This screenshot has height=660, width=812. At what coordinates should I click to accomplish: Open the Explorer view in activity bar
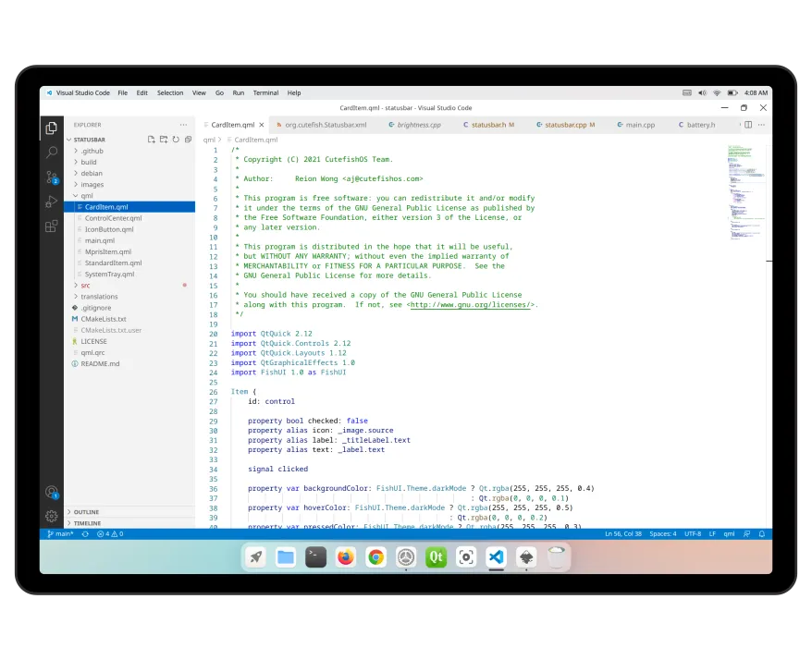pyautogui.click(x=51, y=128)
